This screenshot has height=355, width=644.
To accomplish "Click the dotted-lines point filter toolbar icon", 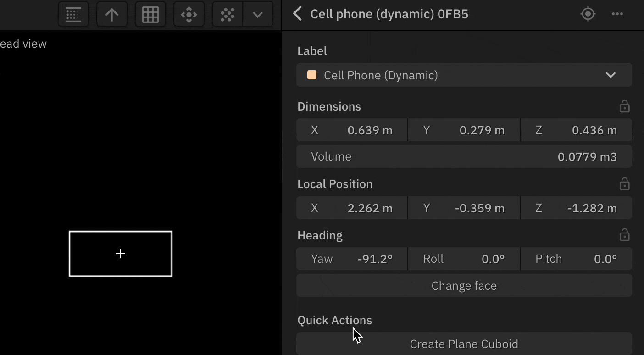I will point(73,14).
